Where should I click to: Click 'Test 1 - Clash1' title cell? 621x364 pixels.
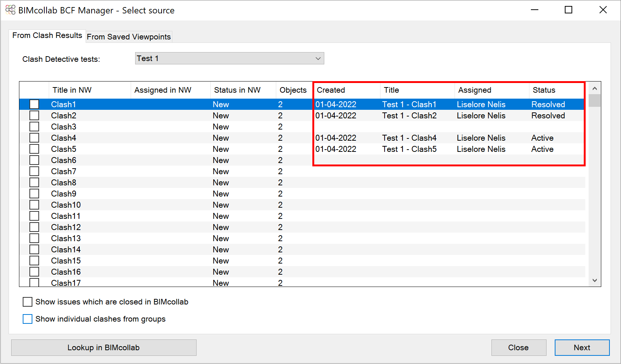pos(410,104)
